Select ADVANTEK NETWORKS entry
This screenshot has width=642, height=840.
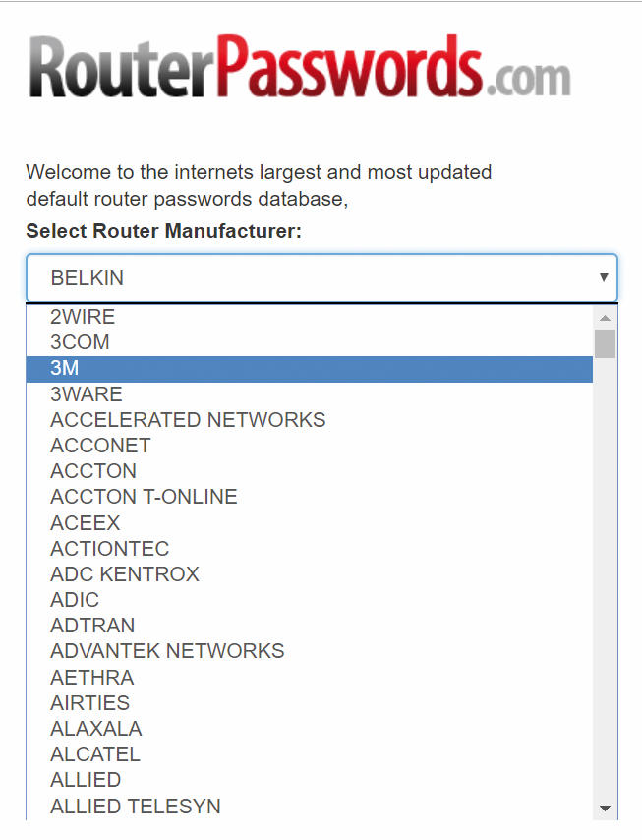310,651
